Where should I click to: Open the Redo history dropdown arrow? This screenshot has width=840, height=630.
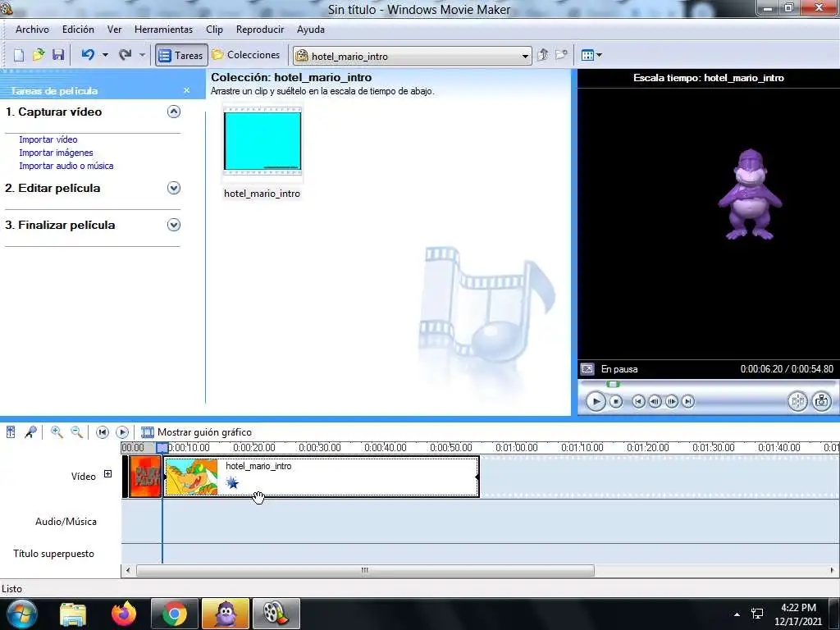142,55
